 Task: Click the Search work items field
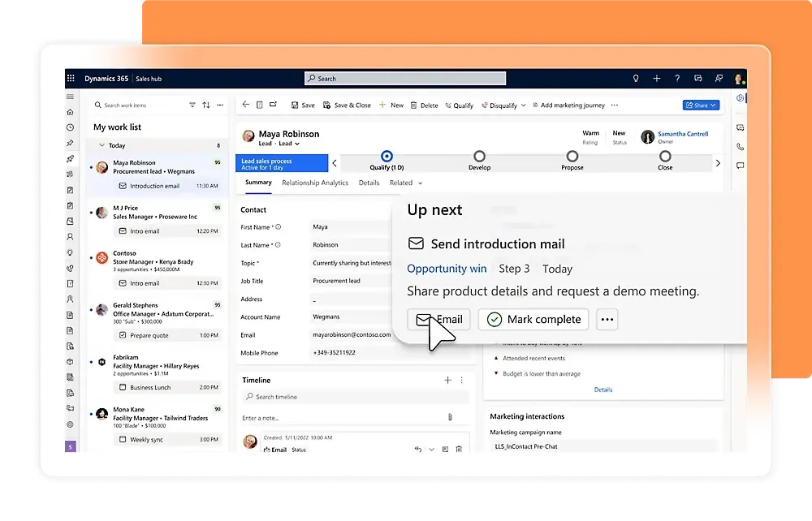tap(140, 105)
